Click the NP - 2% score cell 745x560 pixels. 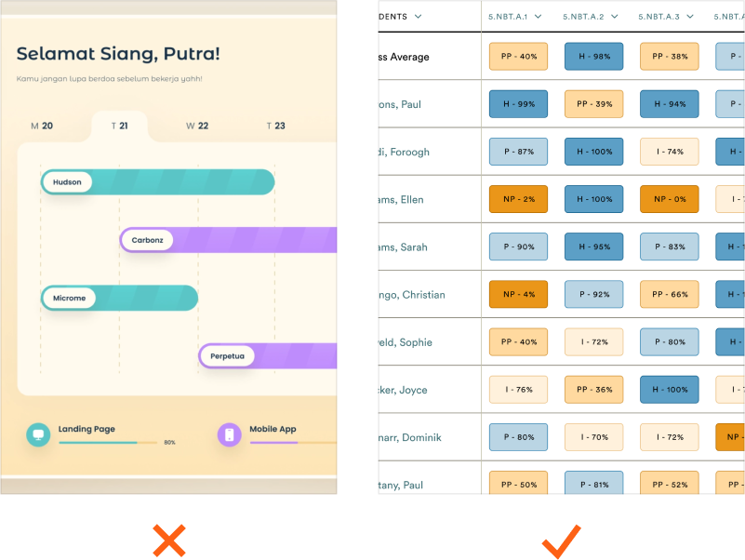518,199
